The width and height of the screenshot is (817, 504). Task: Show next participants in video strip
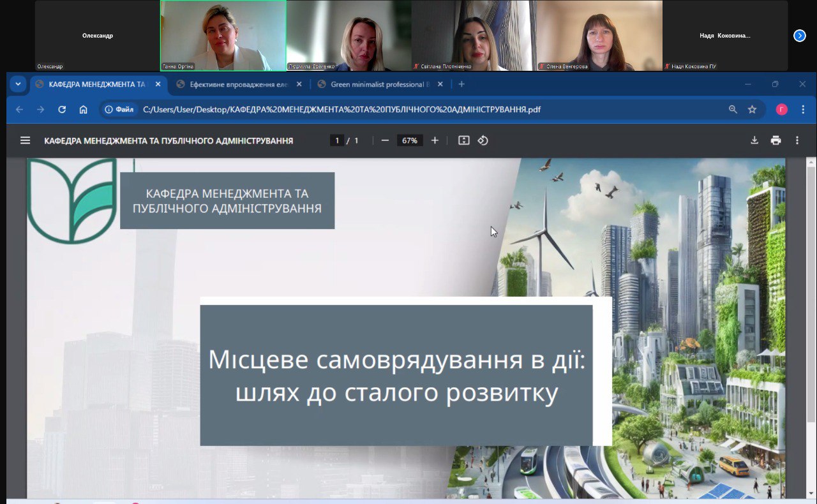point(800,36)
